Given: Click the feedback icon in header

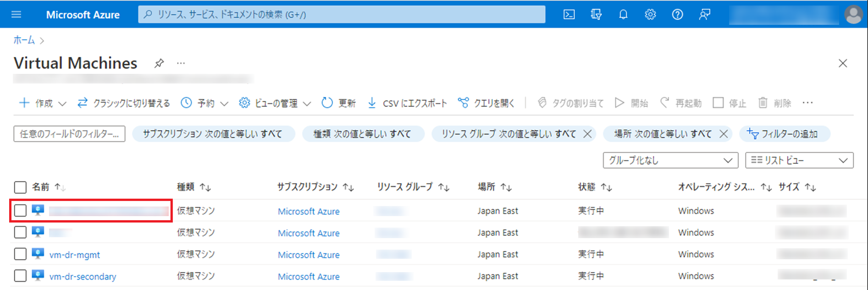Looking at the screenshot, I should (x=704, y=15).
